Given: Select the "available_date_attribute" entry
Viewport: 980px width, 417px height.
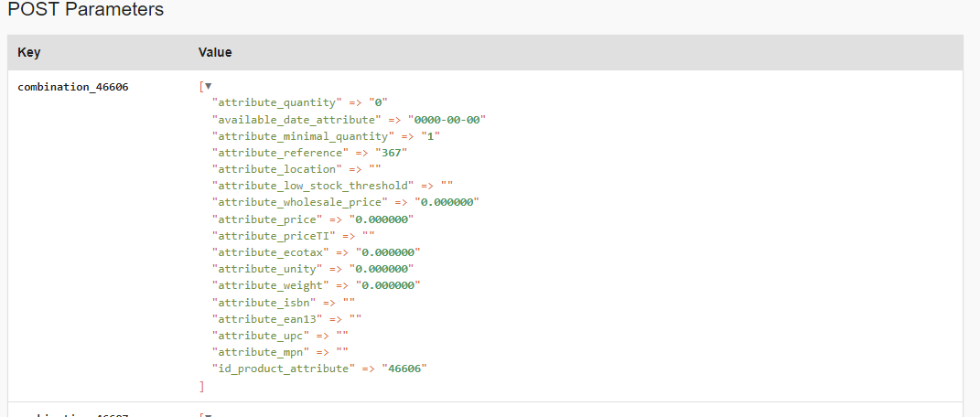Looking at the screenshot, I should (x=296, y=119).
